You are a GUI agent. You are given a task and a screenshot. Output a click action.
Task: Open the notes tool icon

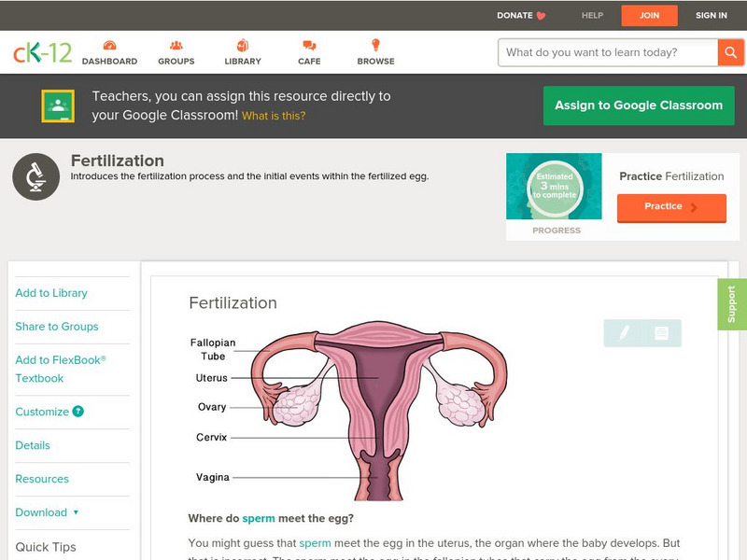point(661,333)
